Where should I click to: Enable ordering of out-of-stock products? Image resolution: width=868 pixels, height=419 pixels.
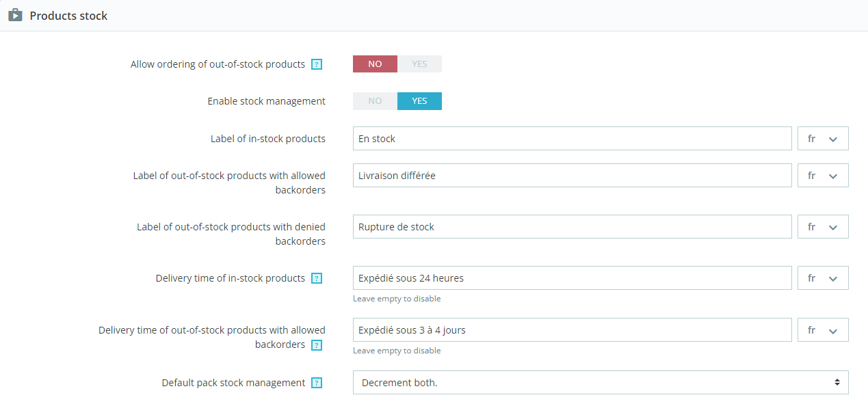tap(419, 64)
